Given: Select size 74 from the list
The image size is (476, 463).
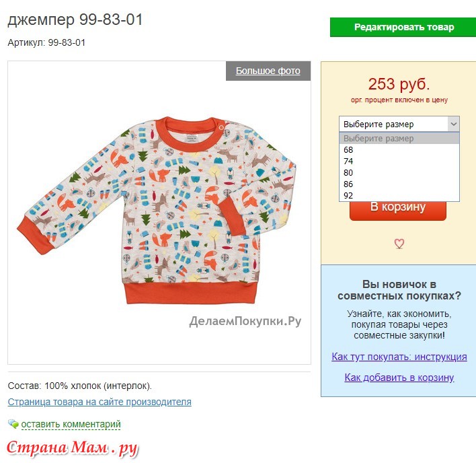Looking at the screenshot, I should [x=399, y=162].
